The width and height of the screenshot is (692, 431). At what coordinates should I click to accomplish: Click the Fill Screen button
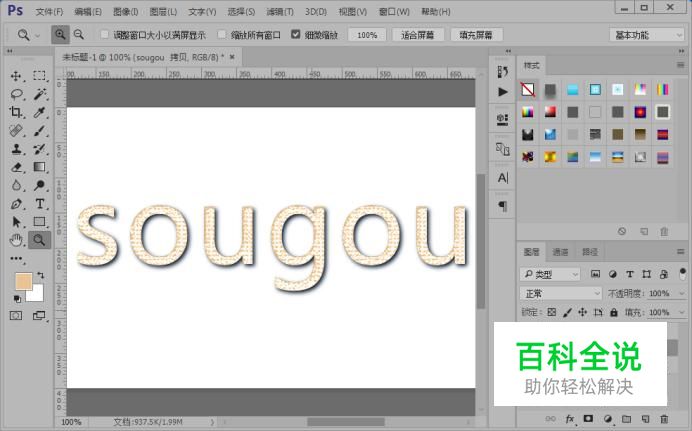(x=477, y=35)
